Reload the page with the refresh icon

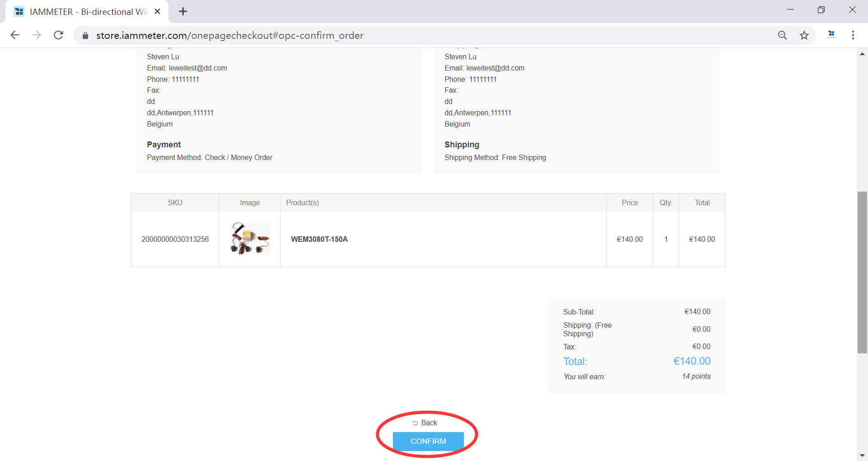click(x=58, y=35)
